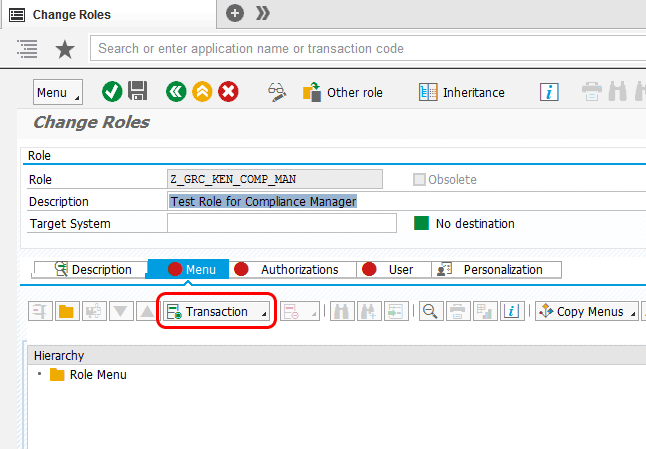Move item up with the up triangle
646x449 pixels.
(147, 311)
